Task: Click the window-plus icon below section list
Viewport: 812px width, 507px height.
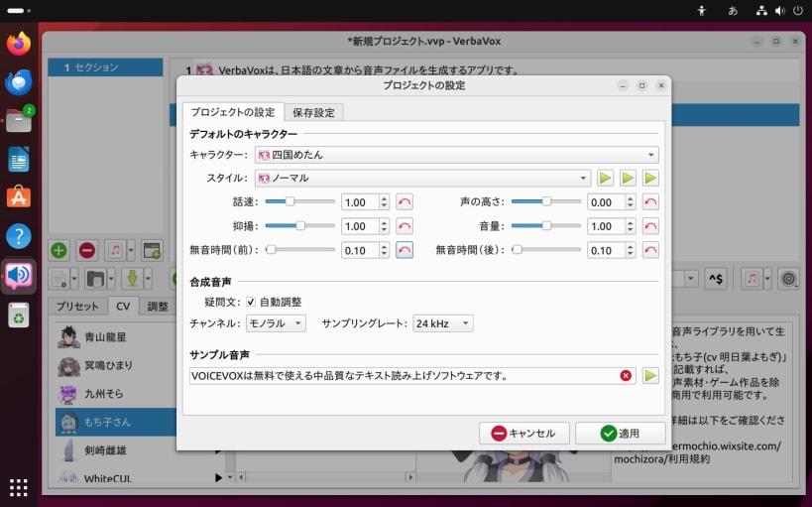Action: coord(152,250)
